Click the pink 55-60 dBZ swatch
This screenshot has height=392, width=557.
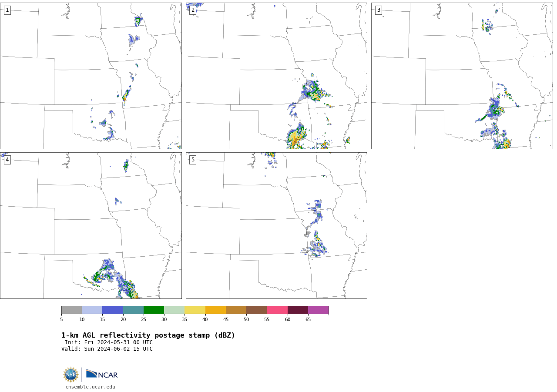coord(277,310)
